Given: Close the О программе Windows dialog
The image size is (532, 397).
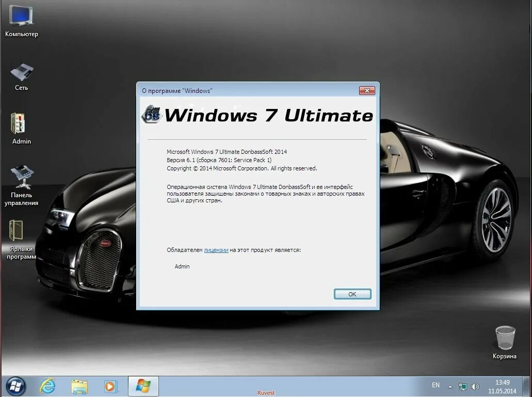Looking at the screenshot, I should (367, 90).
